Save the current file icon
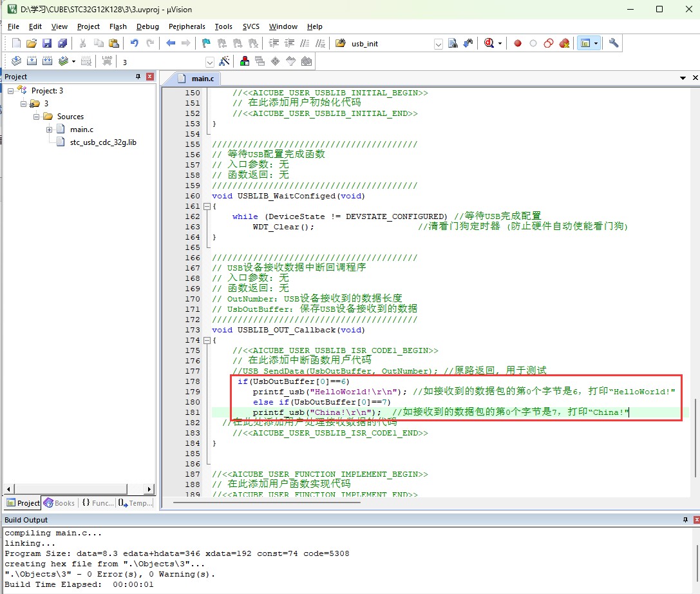The height and width of the screenshot is (594, 700). click(x=47, y=43)
